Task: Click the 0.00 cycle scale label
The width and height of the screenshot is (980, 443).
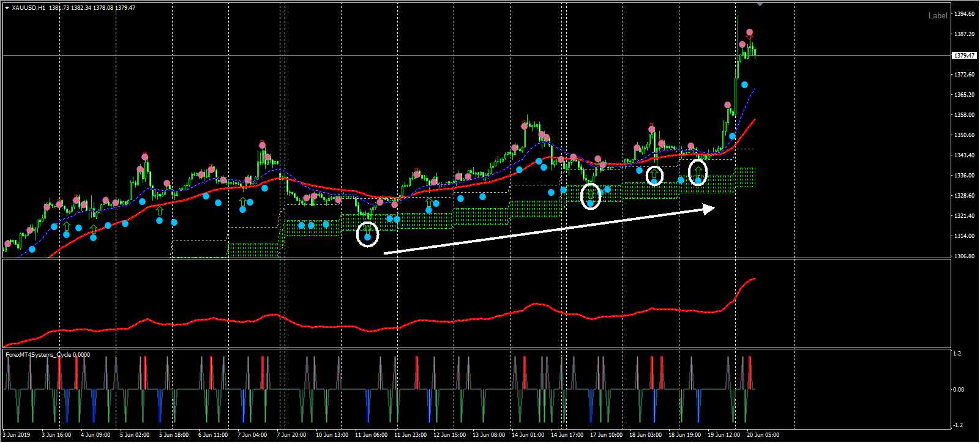Action: point(959,390)
